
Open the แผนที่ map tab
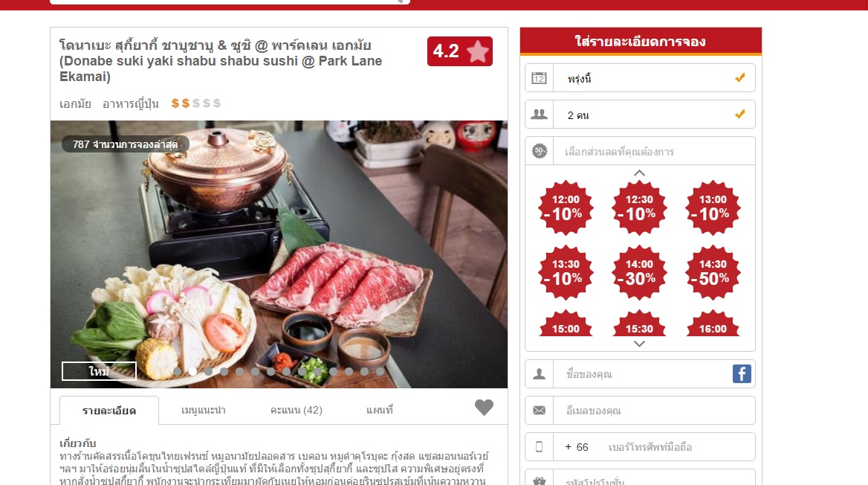point(380,410)
